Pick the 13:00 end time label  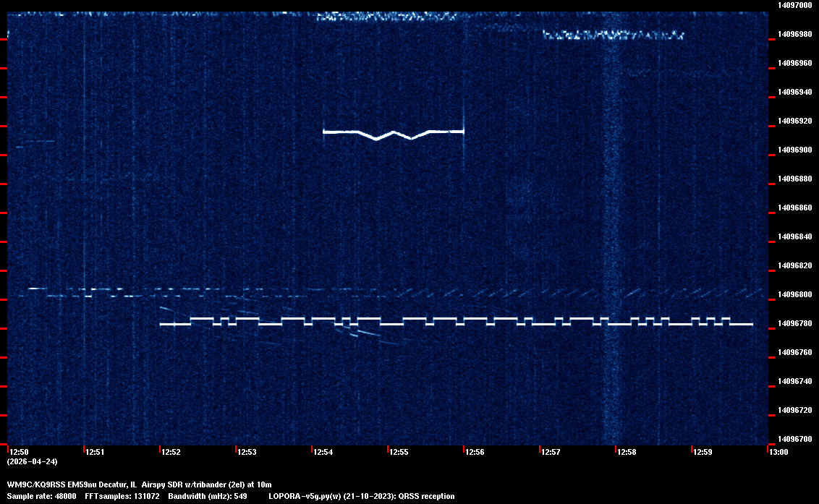tap(778, 452)
